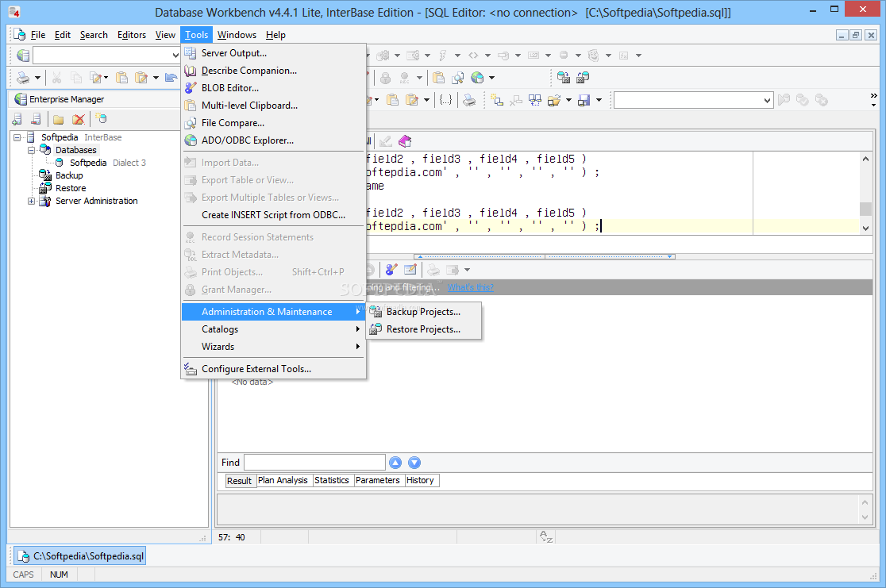
Task: Collapse the Softpedia server tree node
Action: click(17, 137)
